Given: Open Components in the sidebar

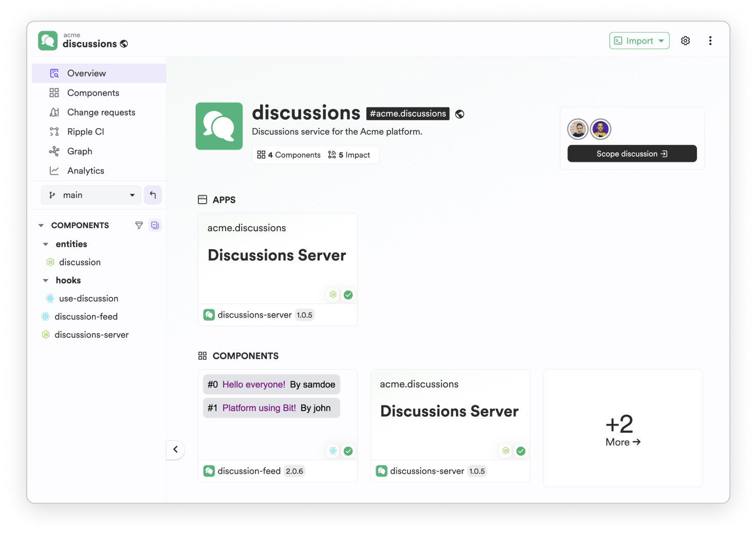Looking at the screenshot, I should point(99,93).
